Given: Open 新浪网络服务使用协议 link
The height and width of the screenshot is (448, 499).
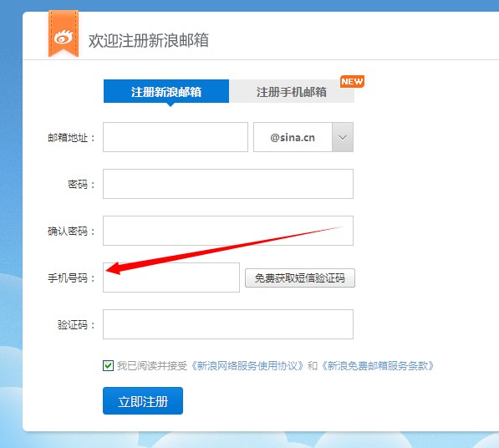Looking at the screenshot, I should click(x=247, y=366).
